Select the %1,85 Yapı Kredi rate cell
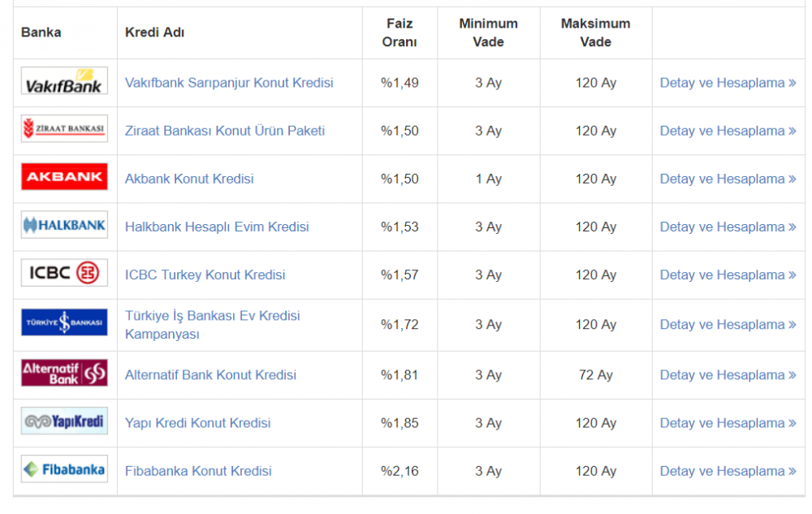Image resolution: width=812 pixels, height=514 pixels. pos(400,423)
